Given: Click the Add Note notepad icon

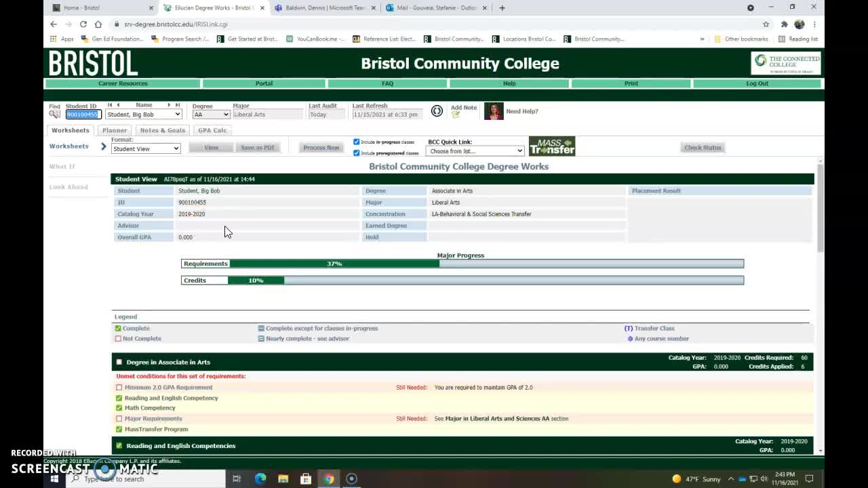Looking at the screenshot, I should tap(456, 115).
